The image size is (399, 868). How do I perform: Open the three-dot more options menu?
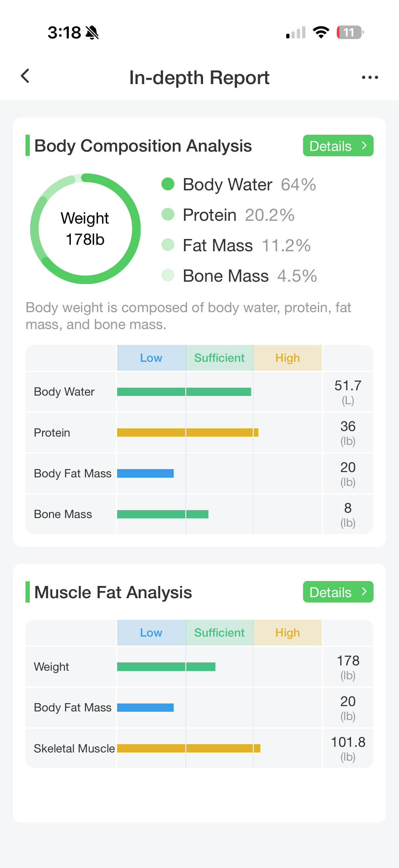370,77
